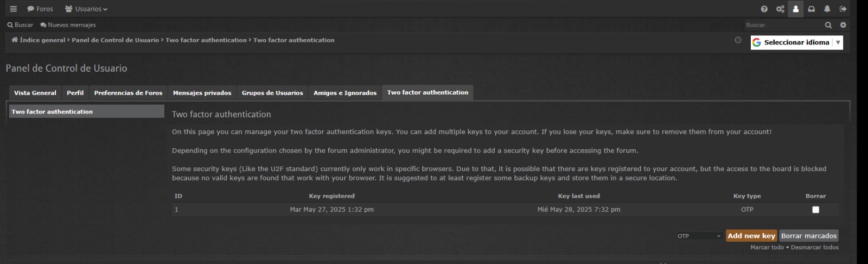Click the Add new key button

[751, 236]
